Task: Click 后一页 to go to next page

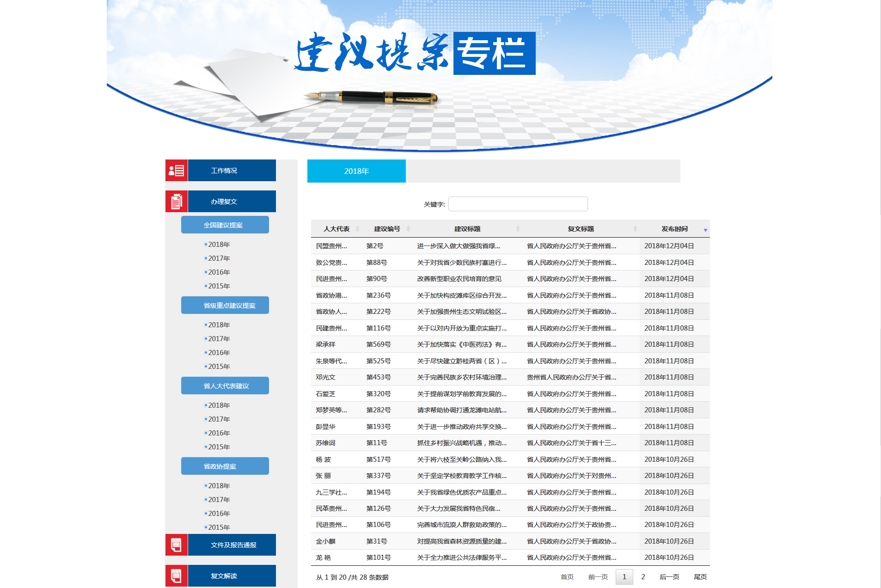Action: point(669,577)
